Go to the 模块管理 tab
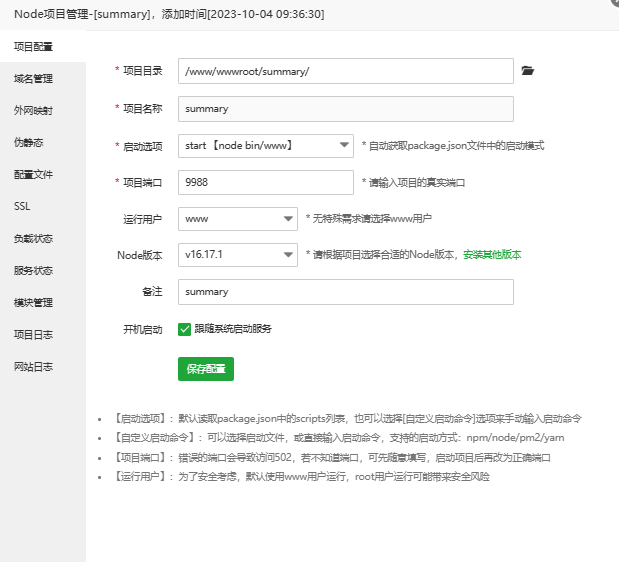 coord(43,303)
